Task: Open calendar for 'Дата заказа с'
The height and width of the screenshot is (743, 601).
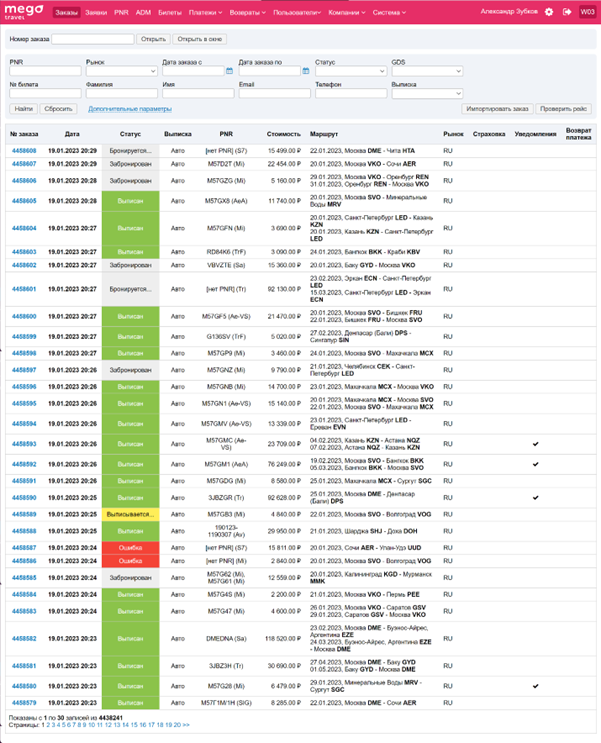Action: 230,71
